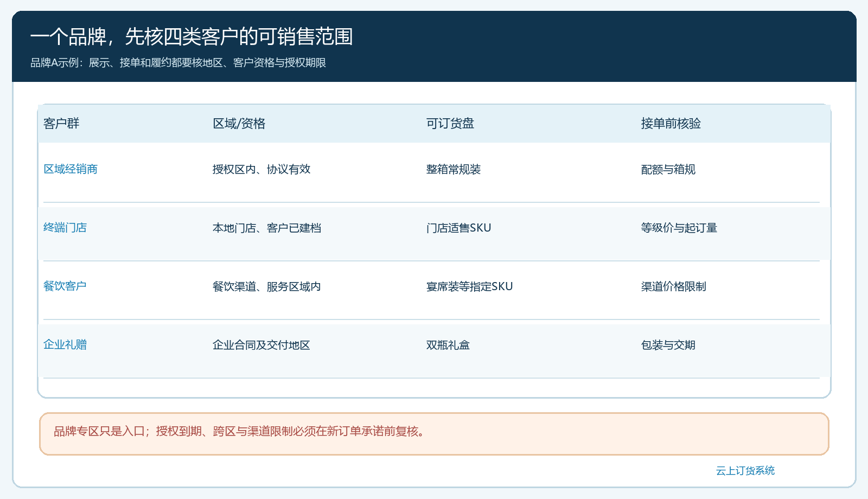Open the 终端门店 customer group link

point(65,228)
